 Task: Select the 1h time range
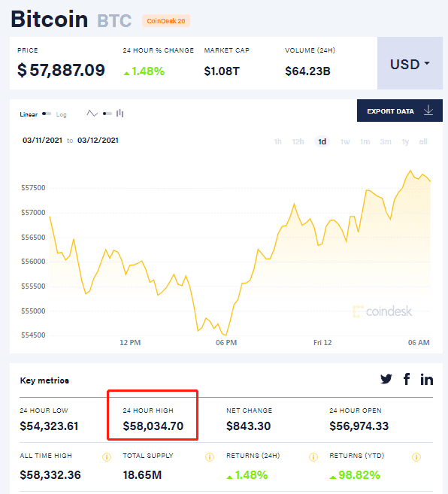[277, 142]
